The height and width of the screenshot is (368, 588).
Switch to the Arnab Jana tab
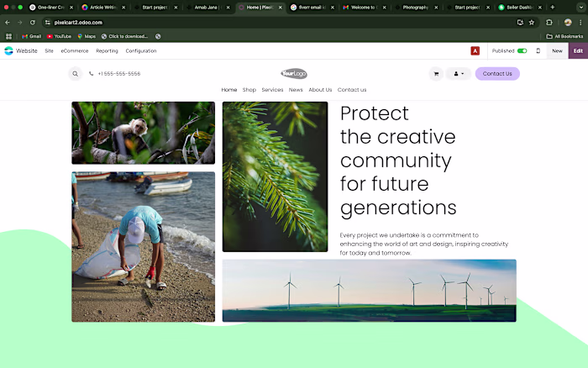pyautogui.click(x=207, y=7)
